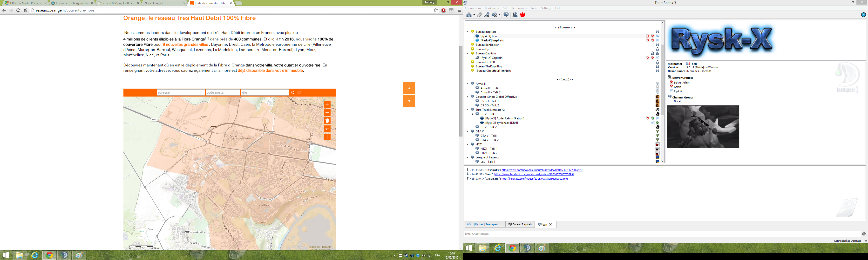Viewport: 868px width, 260px height.
Task: Bookmark the page with Chrome star icon
Action: tap(436, 10)
